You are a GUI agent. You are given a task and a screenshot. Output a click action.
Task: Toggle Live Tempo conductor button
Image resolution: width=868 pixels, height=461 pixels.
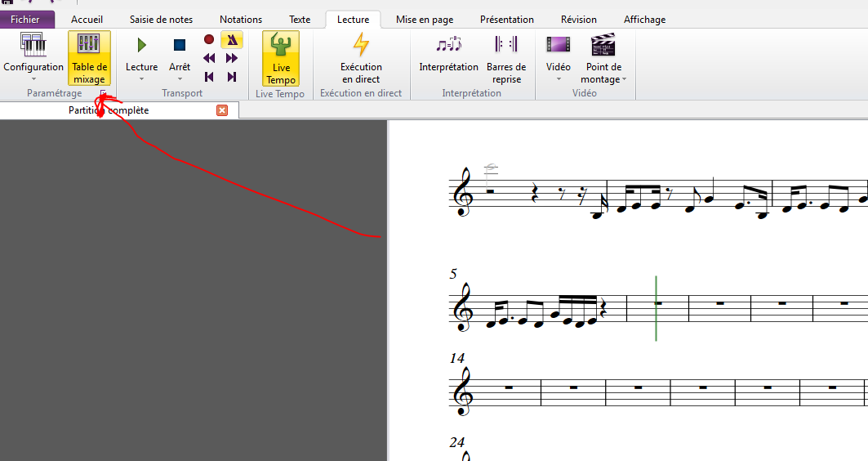coord(281,58)
